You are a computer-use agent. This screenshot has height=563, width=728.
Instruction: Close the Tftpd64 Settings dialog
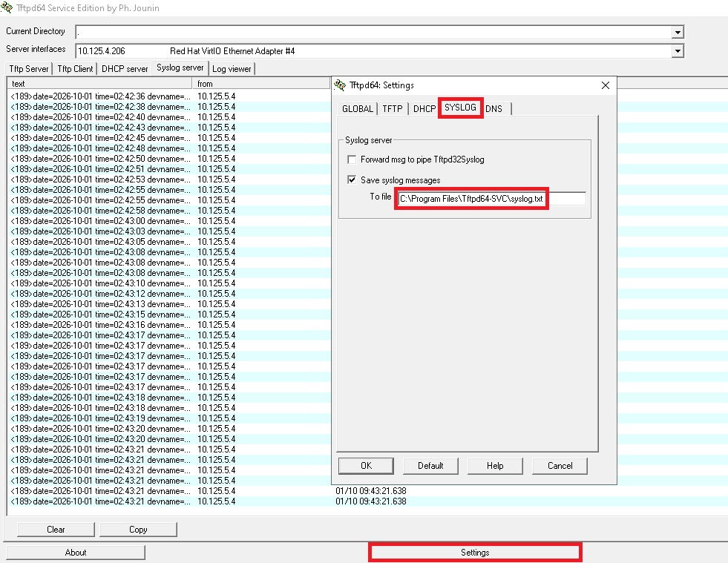tap(606, 85)
